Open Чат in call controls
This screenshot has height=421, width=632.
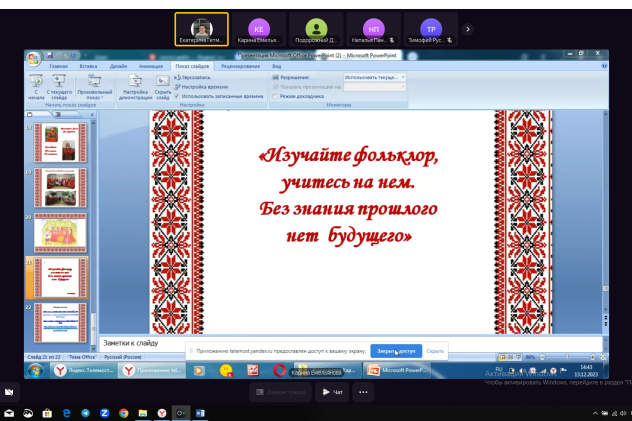[333, 392]
